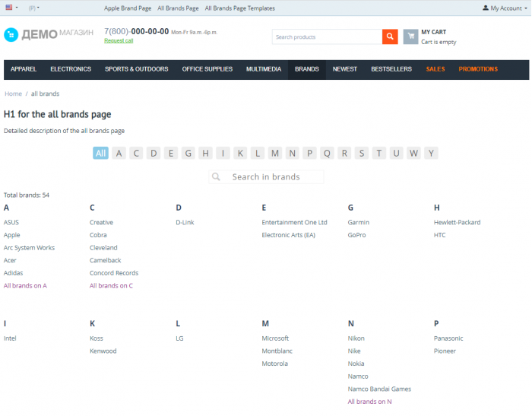Open the Adidas brand
Screen dimensions: 532x416
13,273
